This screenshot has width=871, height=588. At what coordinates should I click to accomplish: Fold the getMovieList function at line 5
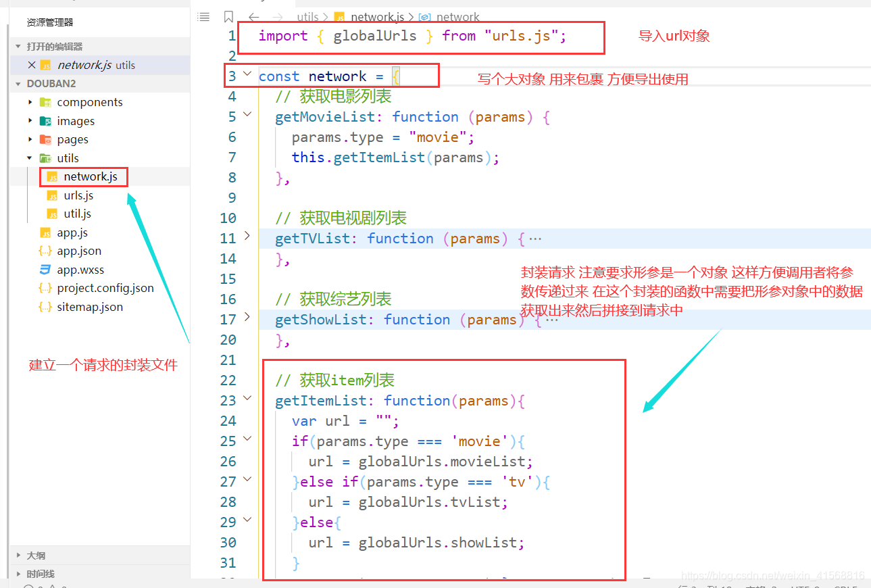247,115
